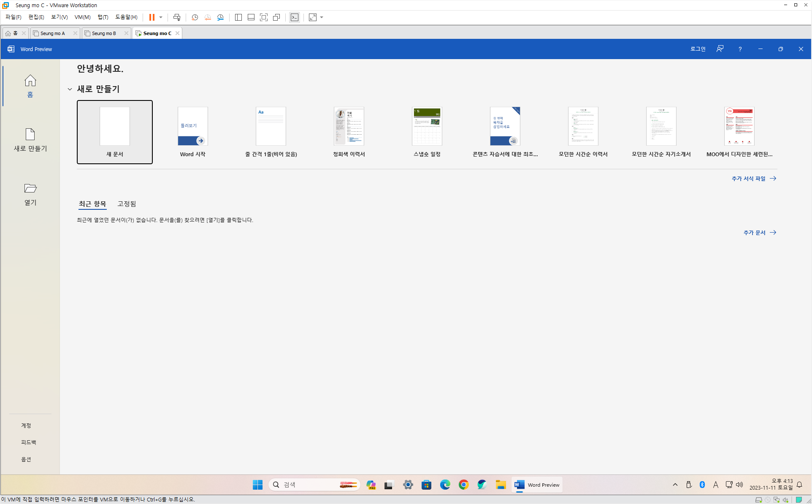This screenshot has width=812, height=504.
Task: Click the VMware full screen icon
Action: pos(264,17)
